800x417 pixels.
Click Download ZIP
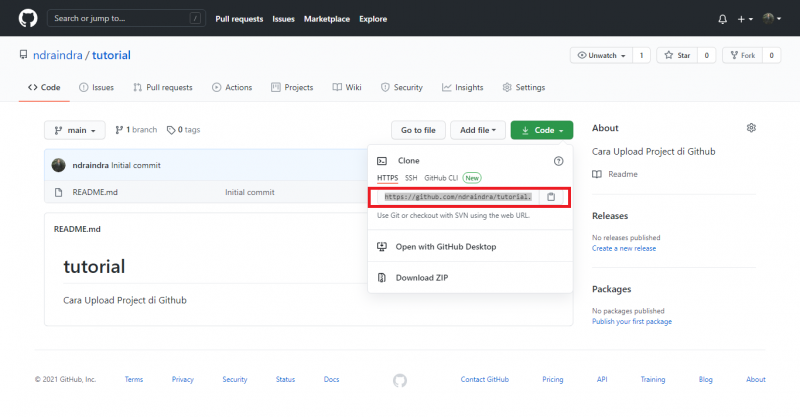420,278
